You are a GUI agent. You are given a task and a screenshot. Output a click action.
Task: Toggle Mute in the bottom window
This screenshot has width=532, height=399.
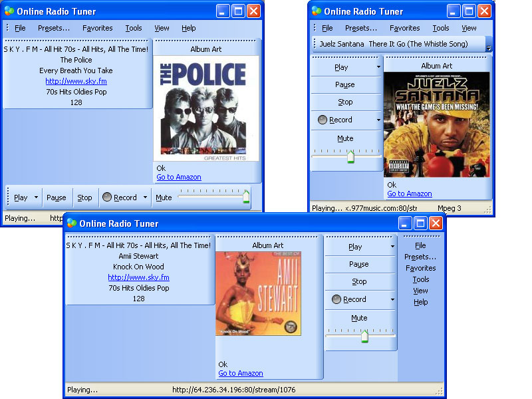359,318
